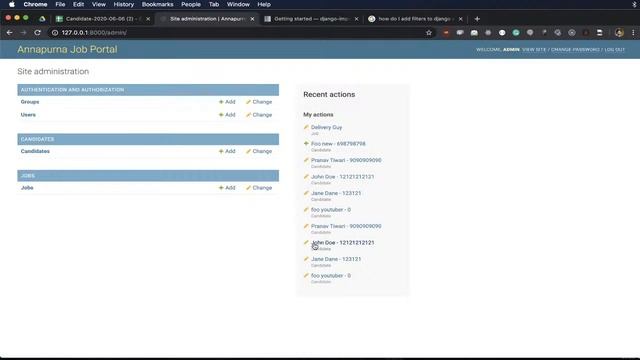
Task: Open the Chrome app menu
Action: coord(35,4)
